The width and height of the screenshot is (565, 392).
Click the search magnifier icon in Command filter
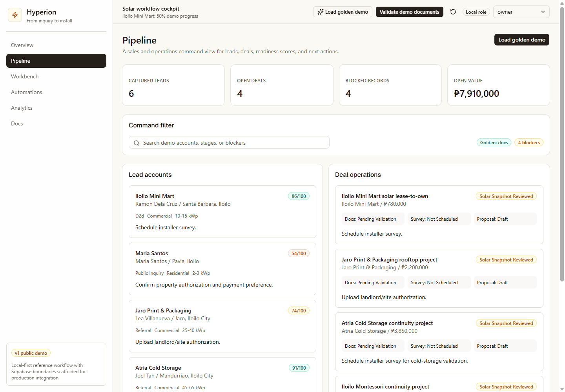[x=137, y=143]
